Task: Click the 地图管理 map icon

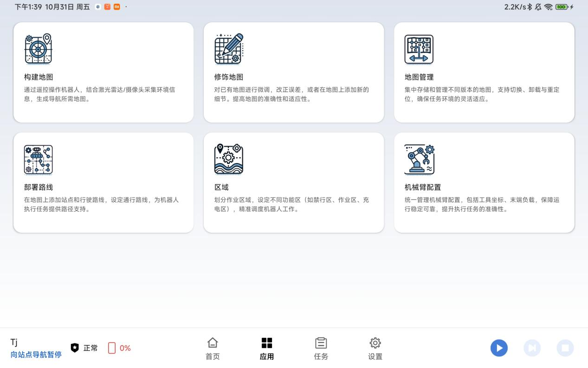Action: [x=419, y=49]
